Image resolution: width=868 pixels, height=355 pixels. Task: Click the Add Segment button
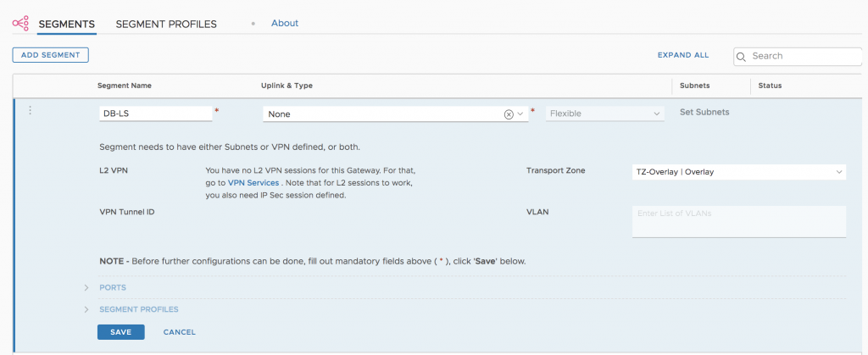coord(50,55)
